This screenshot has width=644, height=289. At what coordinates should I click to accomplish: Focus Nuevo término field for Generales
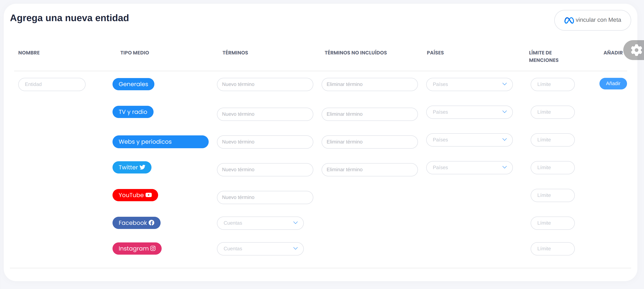click(265, 84)
